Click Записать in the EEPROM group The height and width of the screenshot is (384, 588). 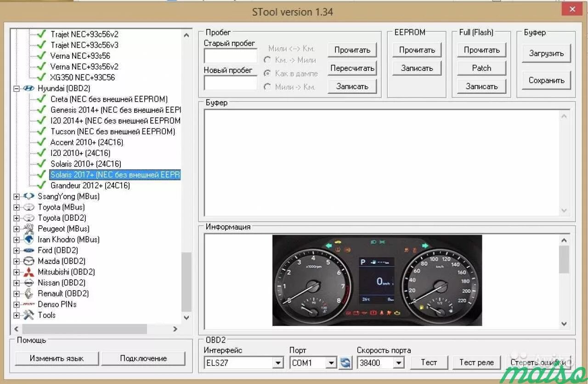pyautogui.click(x=417, y=68)
